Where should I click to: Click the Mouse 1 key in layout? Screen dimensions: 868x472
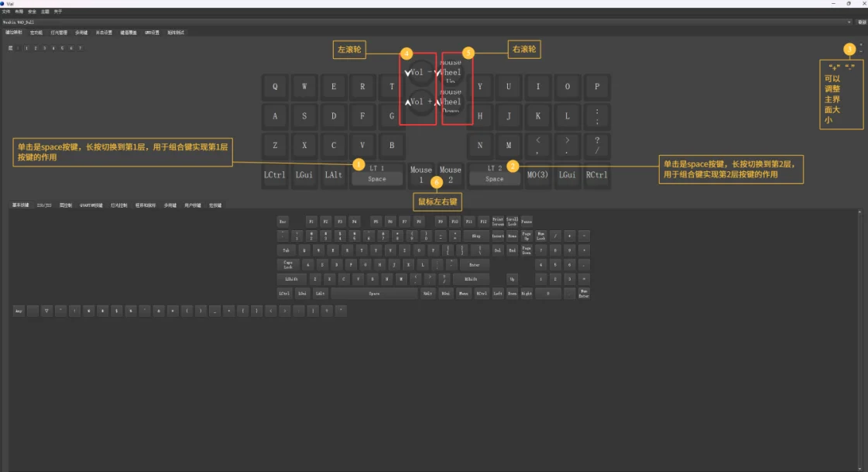pyautogui.click(x=421, y=174)
